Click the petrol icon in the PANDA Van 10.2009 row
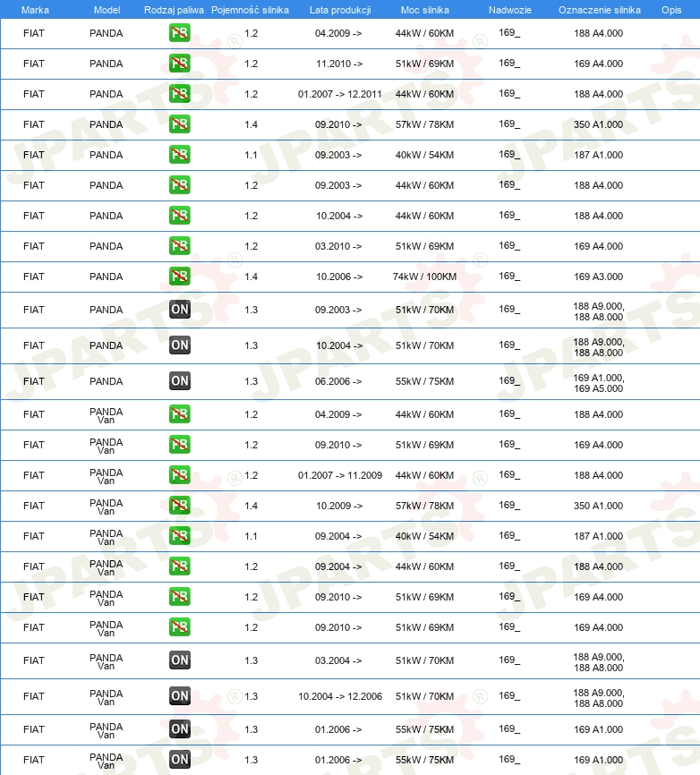 179,505
